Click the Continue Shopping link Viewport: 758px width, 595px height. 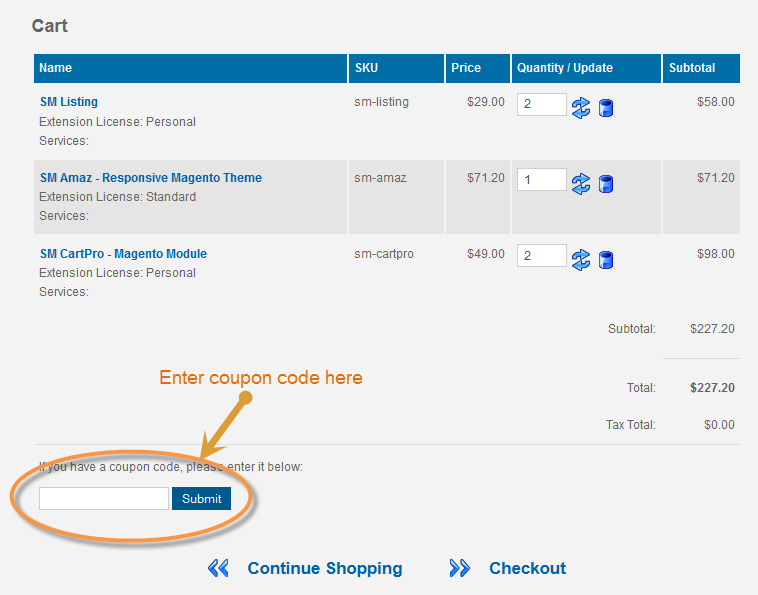325,568
